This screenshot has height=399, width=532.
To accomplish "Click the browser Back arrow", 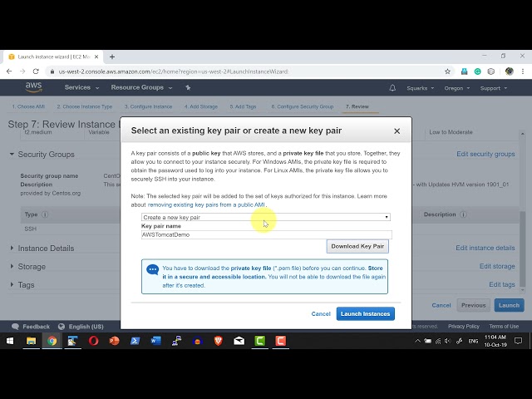I will (9, 71).
